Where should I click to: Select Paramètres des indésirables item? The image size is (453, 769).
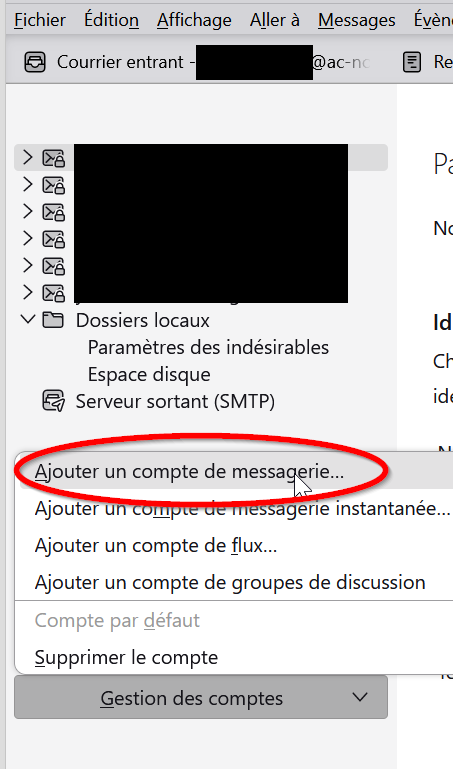[x=208, y=347]
